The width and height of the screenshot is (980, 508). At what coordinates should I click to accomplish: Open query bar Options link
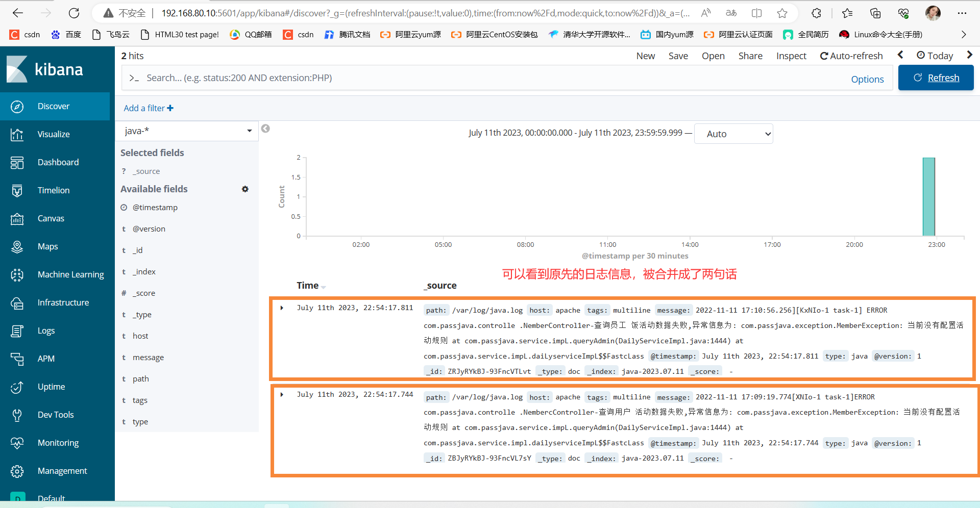coord(867,79)
